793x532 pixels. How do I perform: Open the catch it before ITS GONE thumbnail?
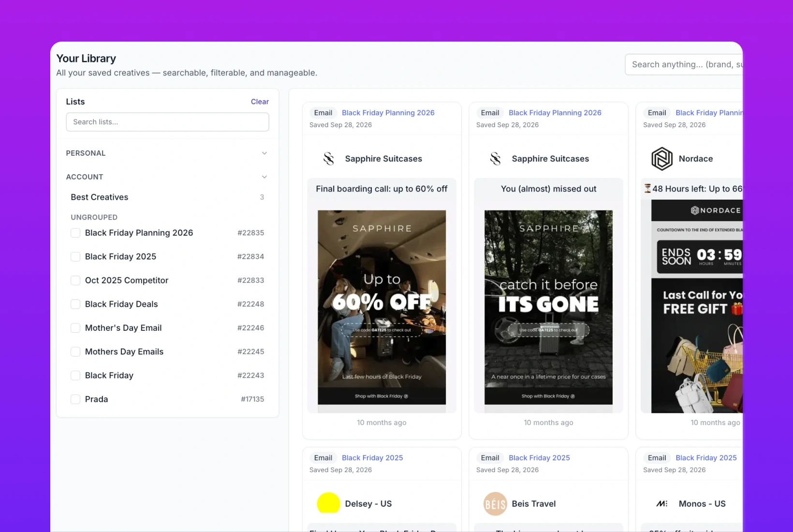click(x=548, y=307)
